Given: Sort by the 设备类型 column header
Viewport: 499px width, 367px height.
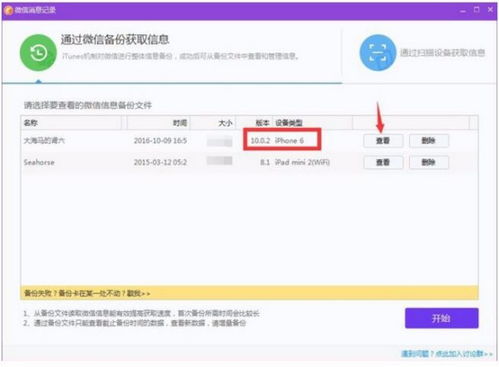Looking at the screenshot, I should [x=313, y=123].
